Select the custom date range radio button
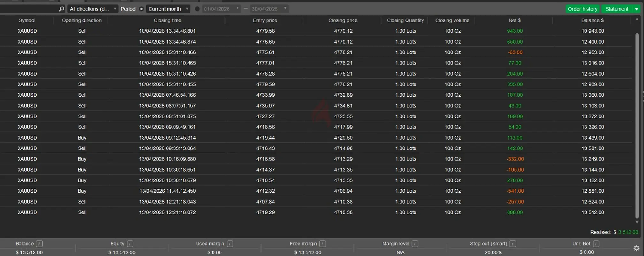Image resolution: width=644 pixels, height=256 pixels. pos(197,9)
